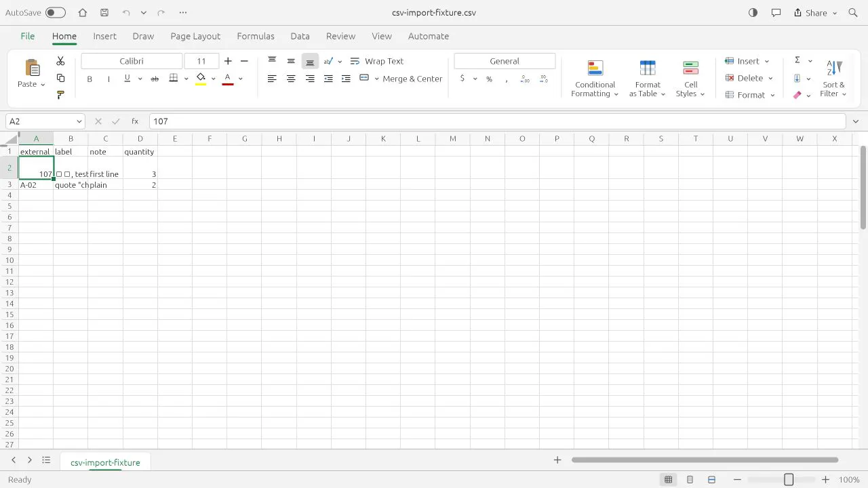This screenshot has height=488, width=868.
Task: Switch to the Data tab
Action: (x=300, y=36)
